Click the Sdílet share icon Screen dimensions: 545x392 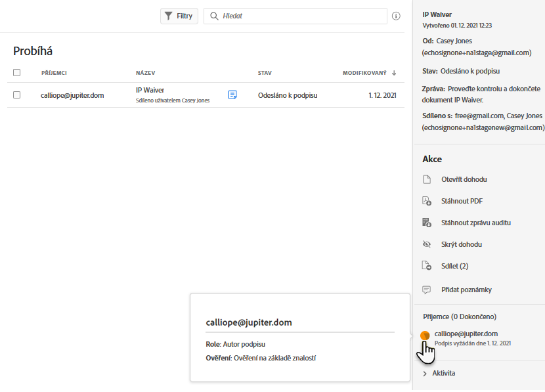[x=427, y=266]
